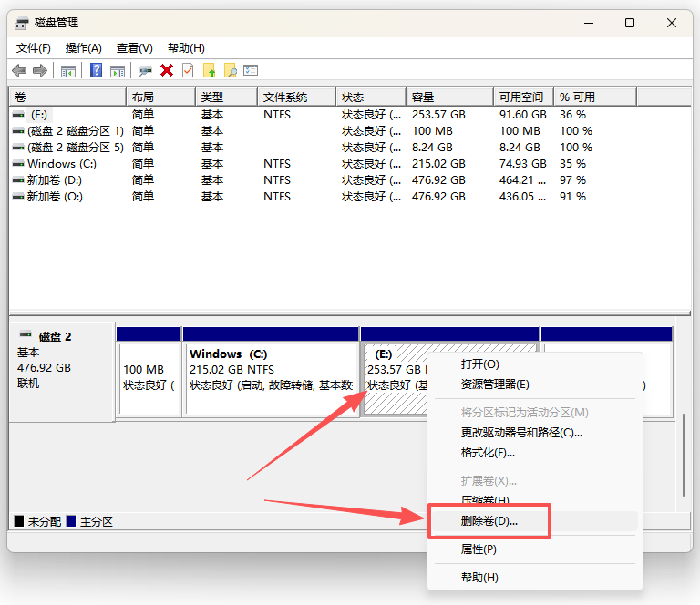
Task: Click the blue Help question mark icon
Action: 96,70
